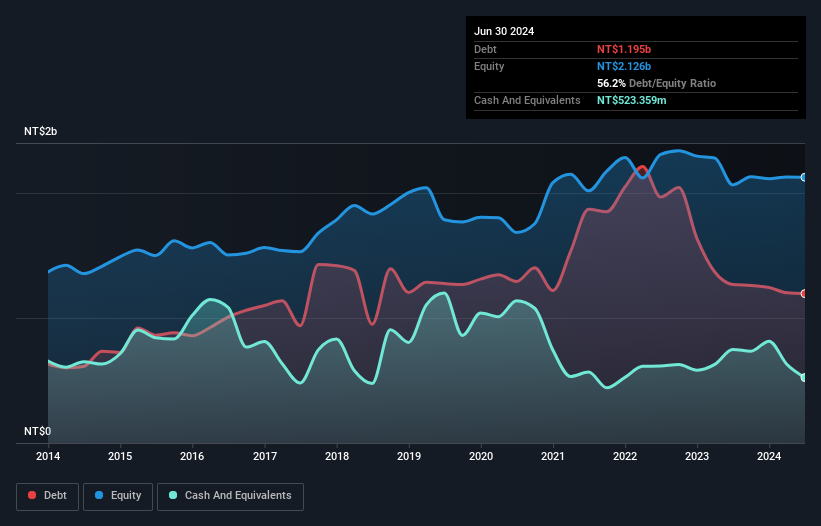Click the 2015 x-axis label

point(120,456)
